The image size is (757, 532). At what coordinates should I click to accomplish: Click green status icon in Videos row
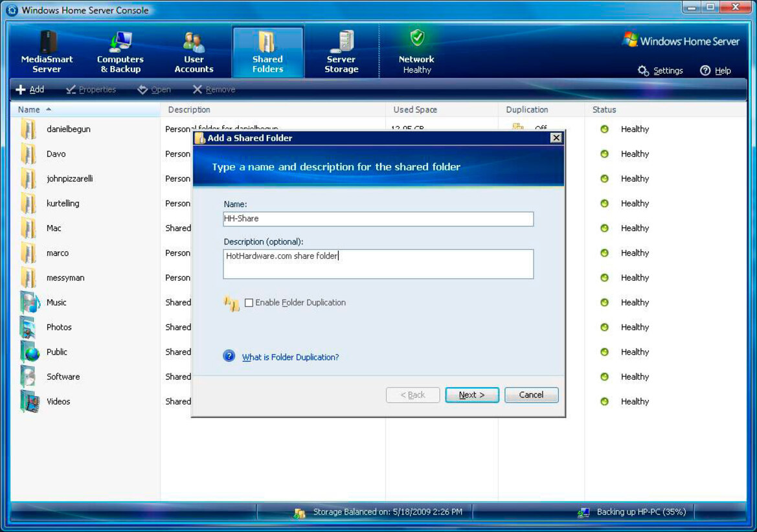[x=604, y=401]
